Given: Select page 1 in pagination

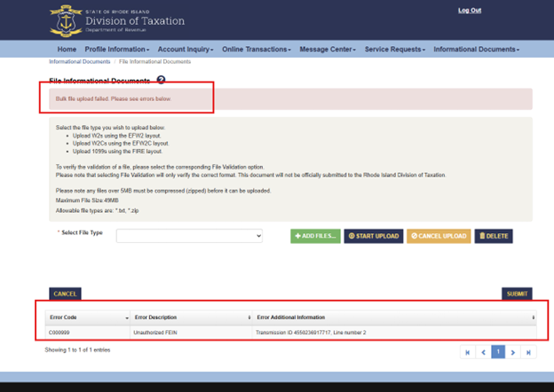Looking at the screenshot, I should coord(498,352).
